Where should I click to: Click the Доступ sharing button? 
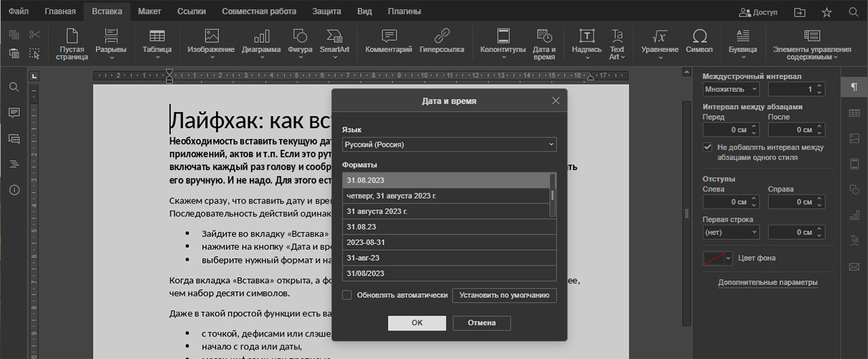pyautogui.click(x=759, y=12)
